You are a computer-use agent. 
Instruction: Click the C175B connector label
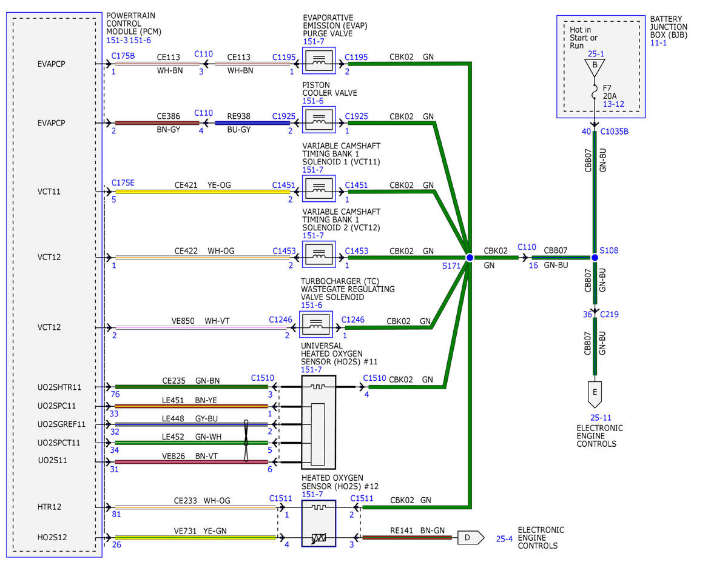pyautogui.click(x=123, y=55)
